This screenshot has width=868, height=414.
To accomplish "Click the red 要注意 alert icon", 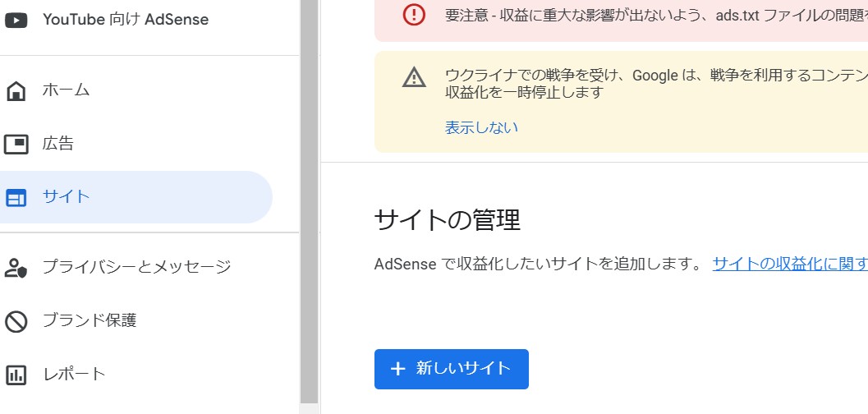I will 415,15.
